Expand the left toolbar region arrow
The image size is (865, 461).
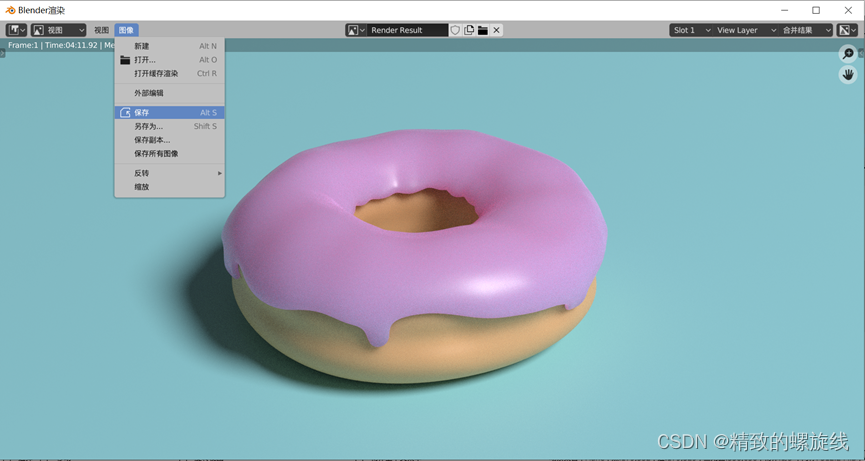[2, 53]
